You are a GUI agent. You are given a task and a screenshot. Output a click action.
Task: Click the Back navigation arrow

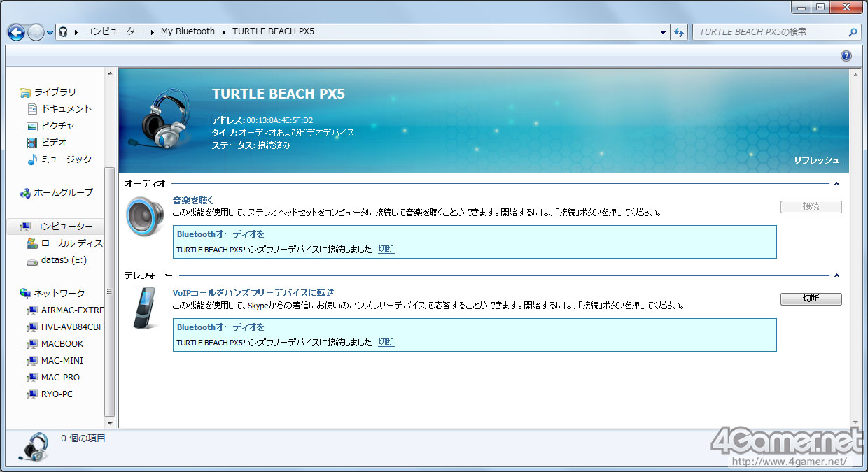[16, 32]
